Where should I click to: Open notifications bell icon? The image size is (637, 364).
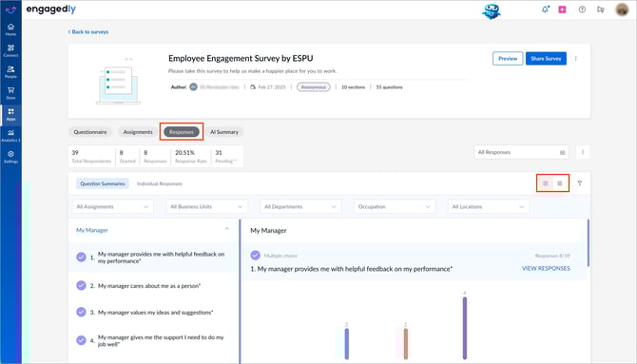pyautogui.click(x=545, y=9)
